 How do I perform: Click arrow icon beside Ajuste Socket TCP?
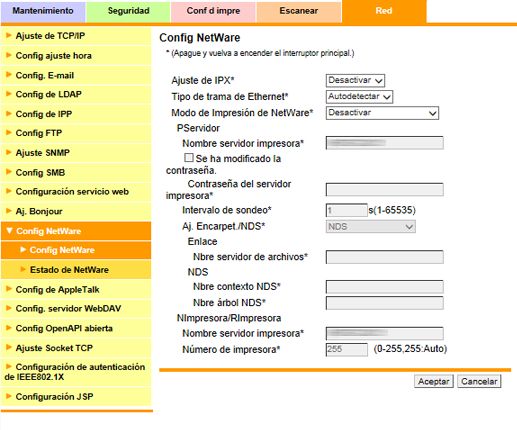point(9,347)
